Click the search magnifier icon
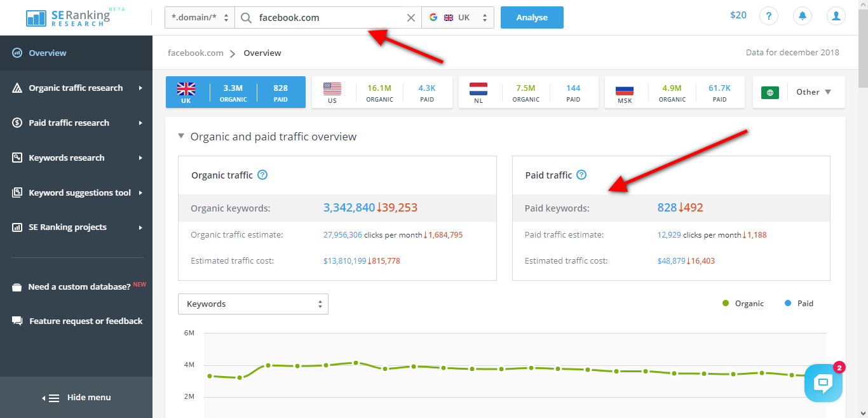868x418 pixels. [246, 18]
